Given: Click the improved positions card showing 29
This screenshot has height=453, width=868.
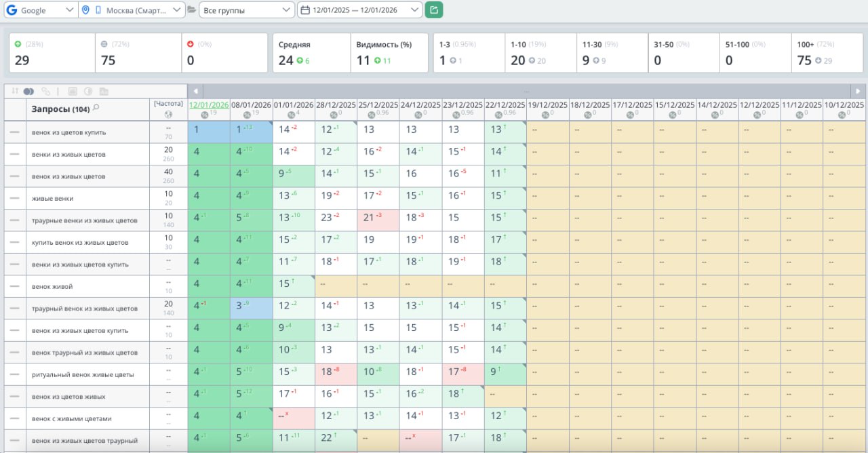Looking at the screenshot, I should click(x=52, y=53).
